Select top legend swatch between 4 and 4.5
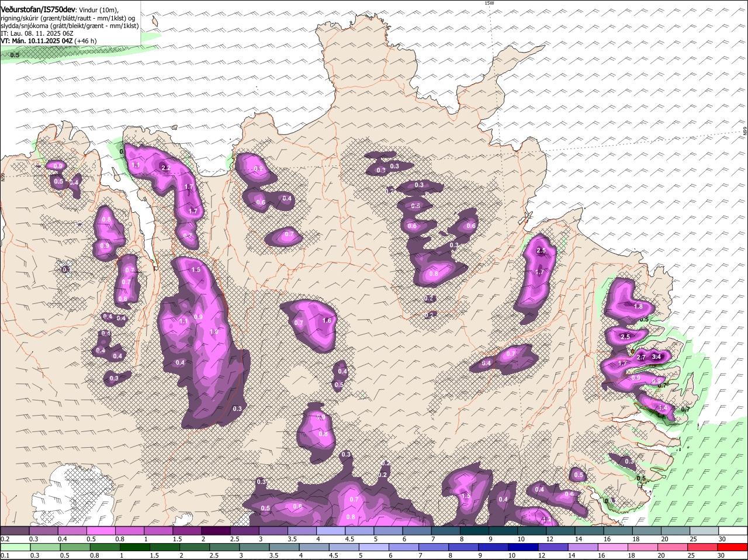Image resolution: width=748 pixels, height=560 pixels. [x=331, y=530]
